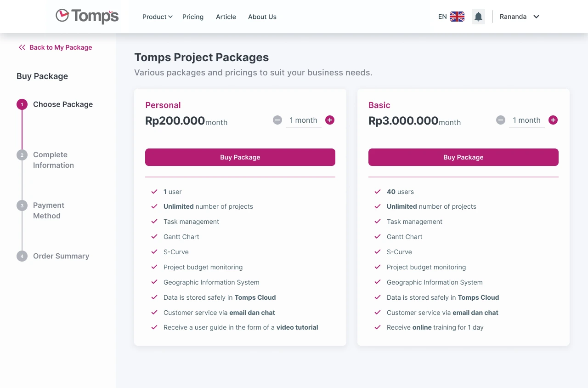Viewport: 588px width, 388px height.
Task: Follow the Back to My Package link
Action: 60,47
